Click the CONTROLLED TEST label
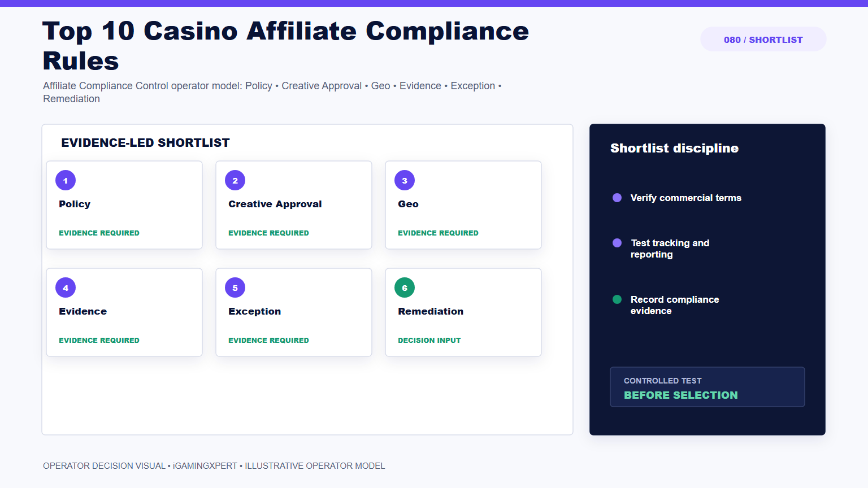Screen dimensions: 868x488 (663, 381)
